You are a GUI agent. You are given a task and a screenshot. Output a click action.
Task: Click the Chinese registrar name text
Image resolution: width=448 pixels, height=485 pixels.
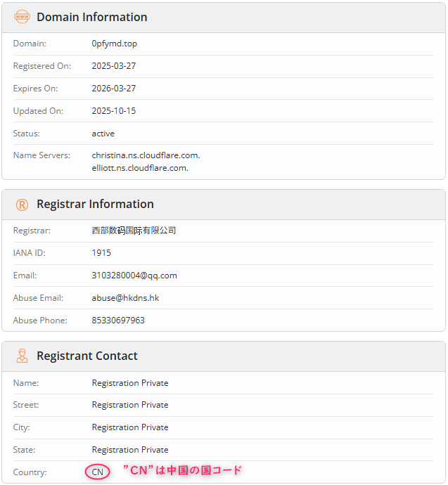pyautogui.click(x=134, y=231)
